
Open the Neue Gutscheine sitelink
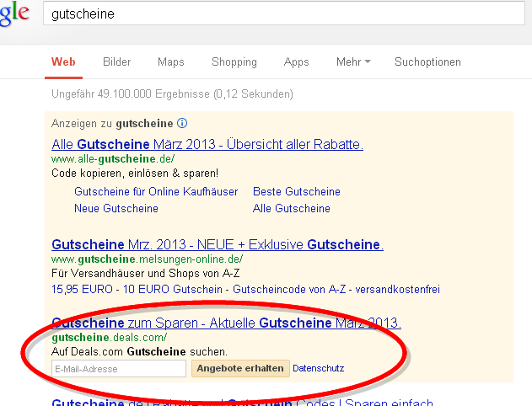click(116, 208)
